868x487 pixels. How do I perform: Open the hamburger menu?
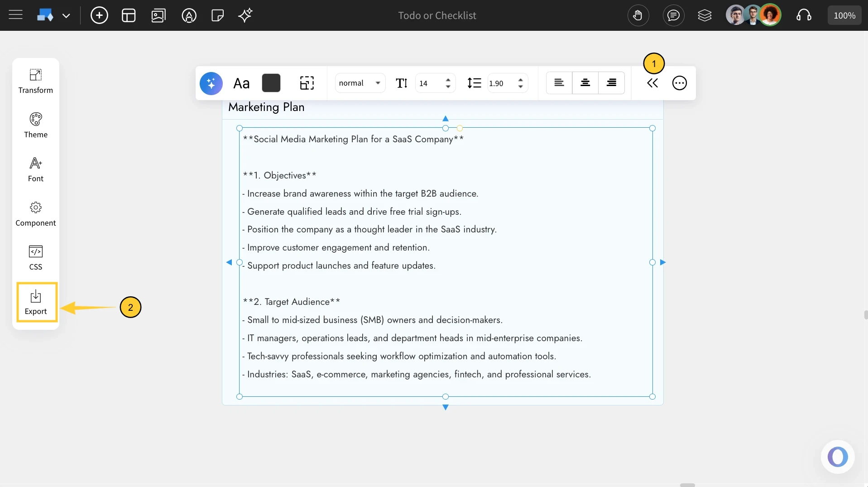(15, 15)
